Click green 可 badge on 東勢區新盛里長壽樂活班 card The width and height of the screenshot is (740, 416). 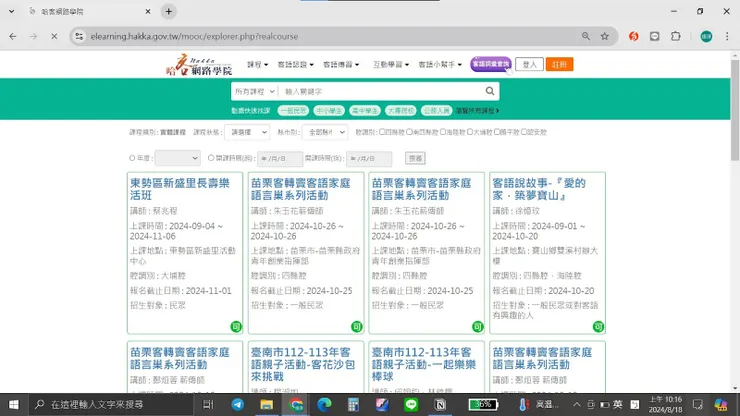click(x=235, y=326)
